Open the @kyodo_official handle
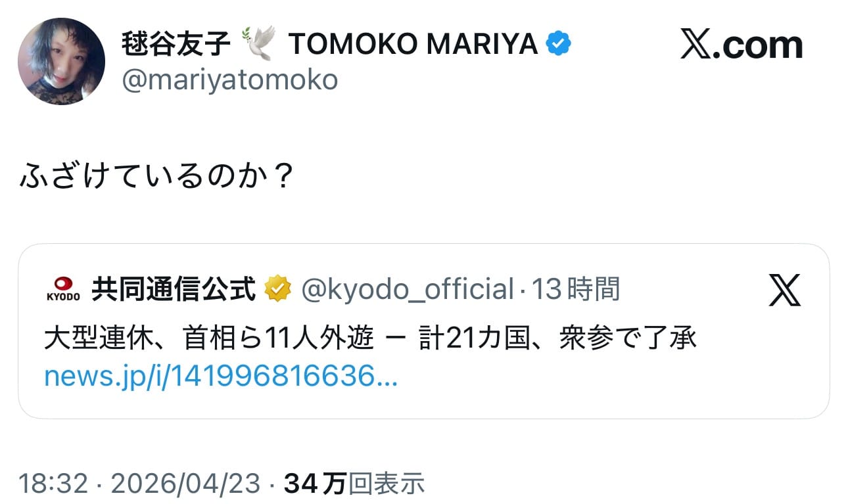 (407, 288)
